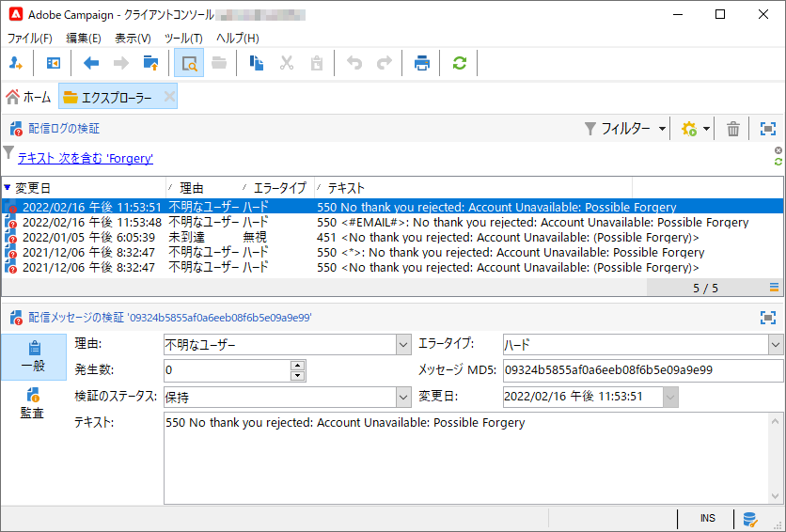Click the メッセージ MD5 input field
The image size is (786, 532).
click(643, 370)
